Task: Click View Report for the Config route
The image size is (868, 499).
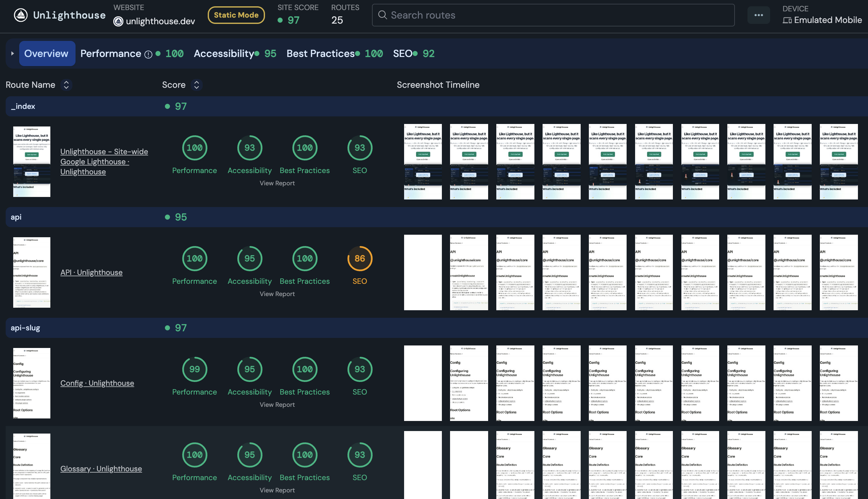Action: (277, 404)
